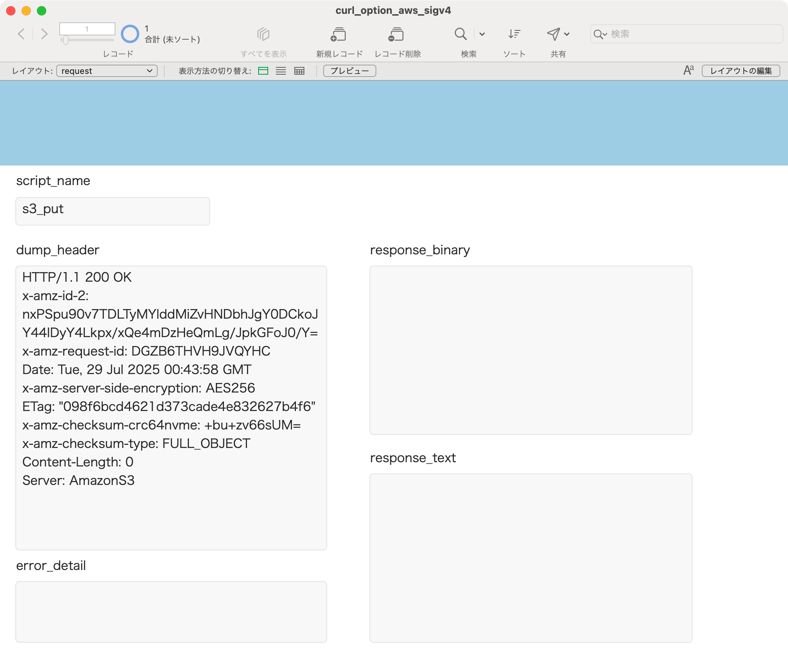Click the Show All (すべてを表示) icon

(263, 34)
